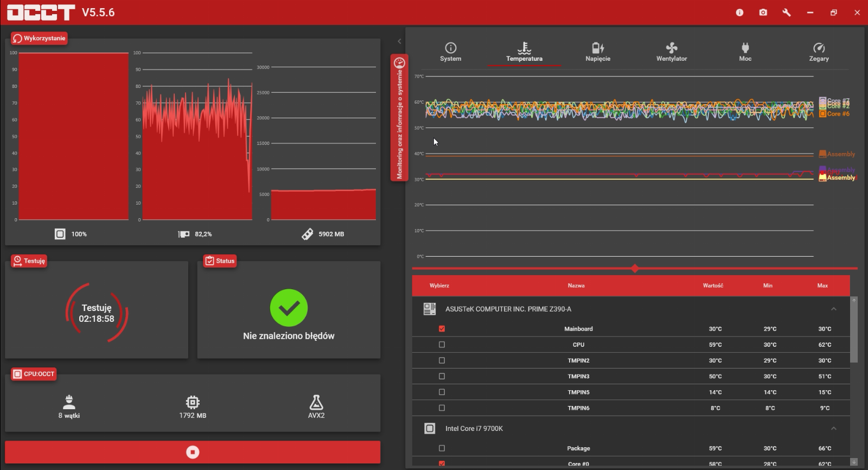Uncheck the Mainboard temperature checkbox
868x470 pixels.
click(x=442, y=329)
